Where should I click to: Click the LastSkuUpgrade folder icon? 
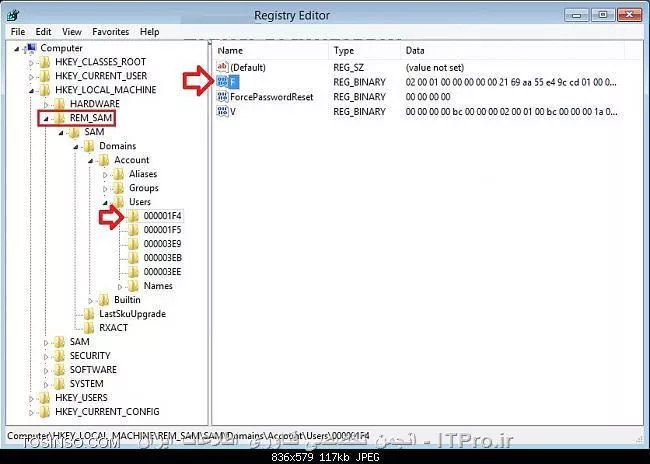(89, 314)
